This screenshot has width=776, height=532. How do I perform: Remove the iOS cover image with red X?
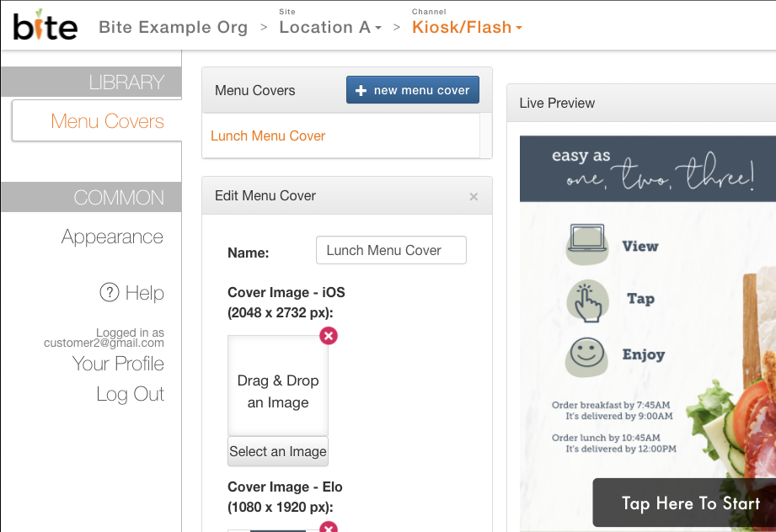pyautogui.click(x=328, y=335)
